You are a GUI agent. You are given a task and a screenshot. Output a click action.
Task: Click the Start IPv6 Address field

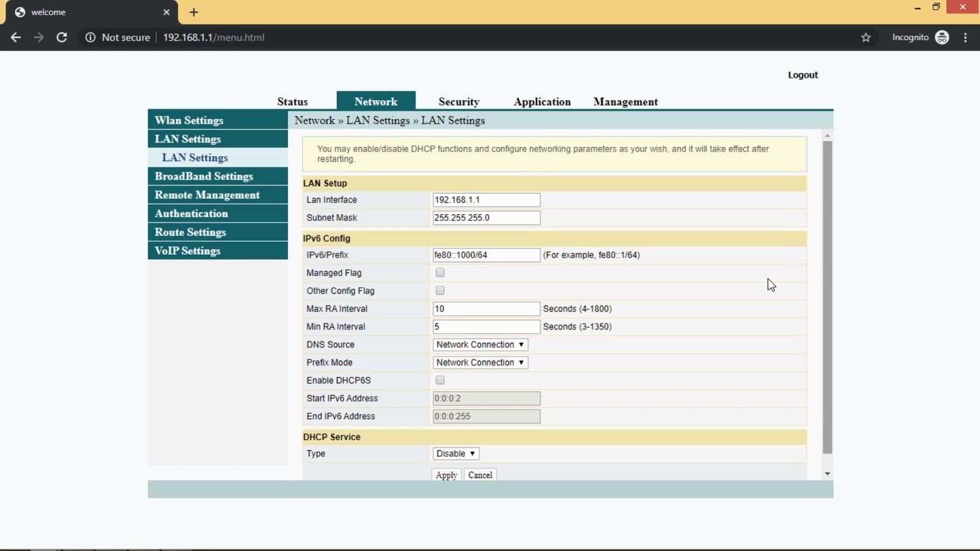click(x=486, y=398)
